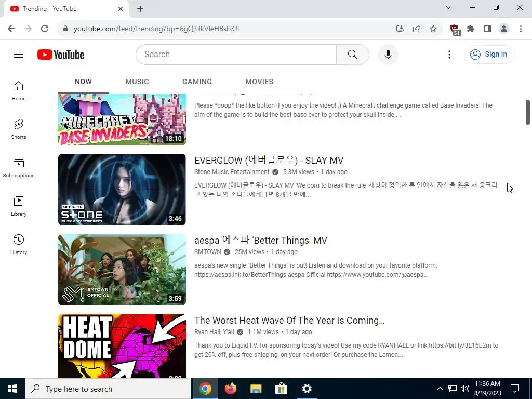Open Microsoft Store from taskbar
Viewport: 532px width, 399px height.
[x=281, y=389]
